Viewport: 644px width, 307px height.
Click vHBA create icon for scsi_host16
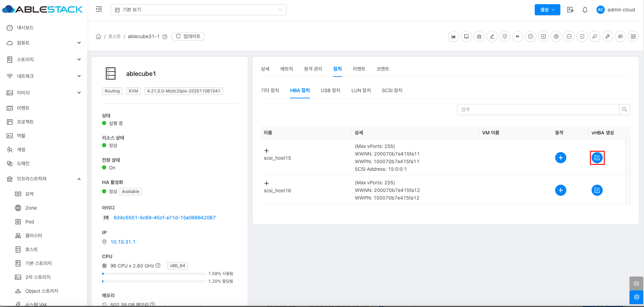(597, 190)
